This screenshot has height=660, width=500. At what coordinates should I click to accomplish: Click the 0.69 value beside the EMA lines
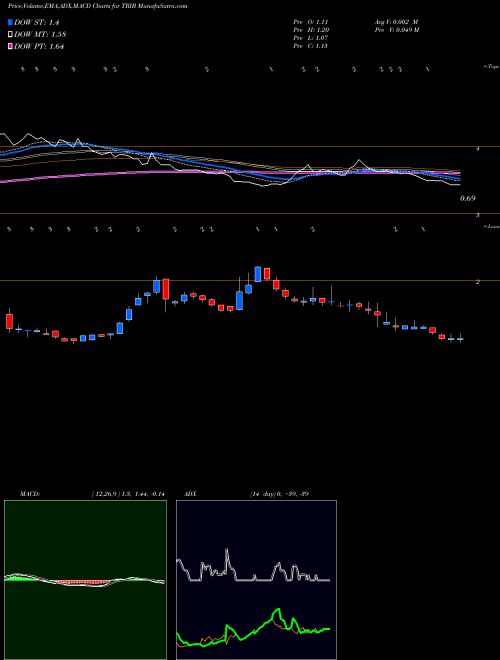(x=468, y=198)
